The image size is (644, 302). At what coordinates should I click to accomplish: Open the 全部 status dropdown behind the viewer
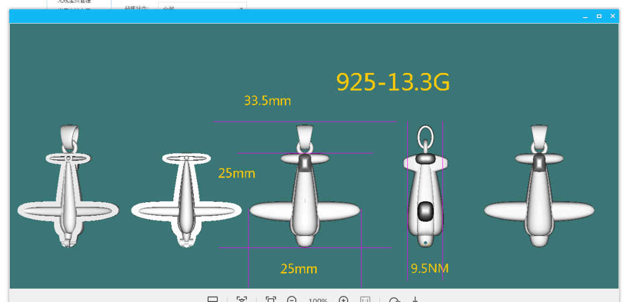pos(202,8)
